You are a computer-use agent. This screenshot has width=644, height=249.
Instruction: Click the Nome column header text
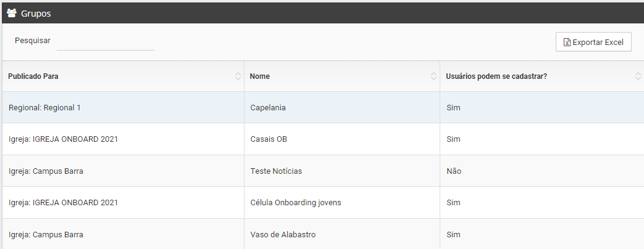[x=259, y=76]
